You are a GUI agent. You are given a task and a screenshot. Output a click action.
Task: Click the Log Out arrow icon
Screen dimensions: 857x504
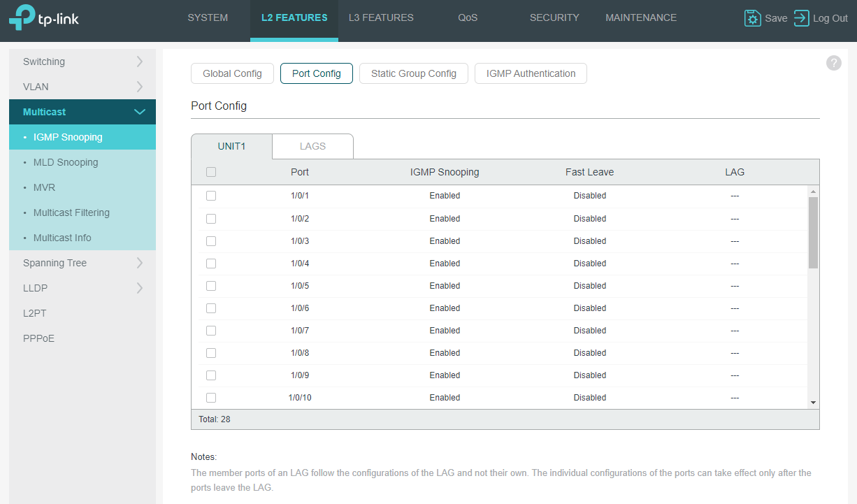pos(801,18)
